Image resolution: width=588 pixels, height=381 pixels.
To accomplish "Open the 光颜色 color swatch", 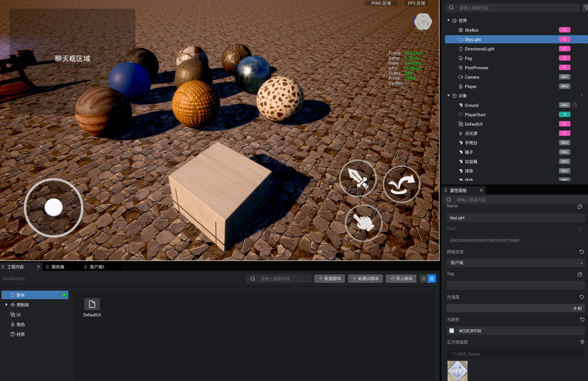I will [452, 331].
